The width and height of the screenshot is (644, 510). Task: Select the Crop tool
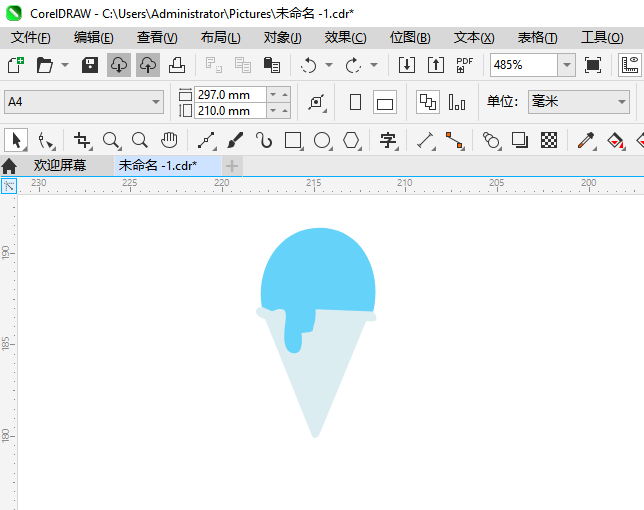click(x=82, y=140)
